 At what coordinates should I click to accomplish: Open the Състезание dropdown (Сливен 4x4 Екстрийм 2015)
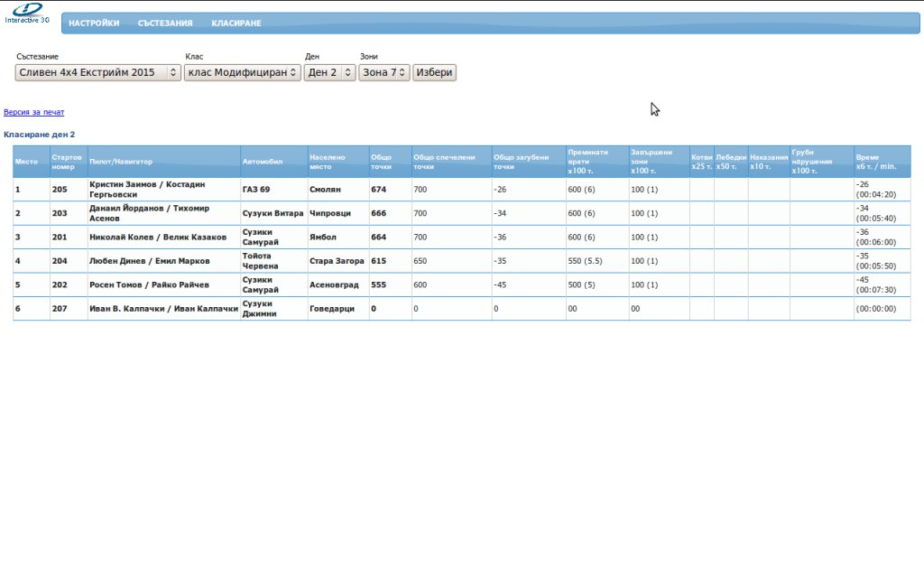(x=97, y=72)
